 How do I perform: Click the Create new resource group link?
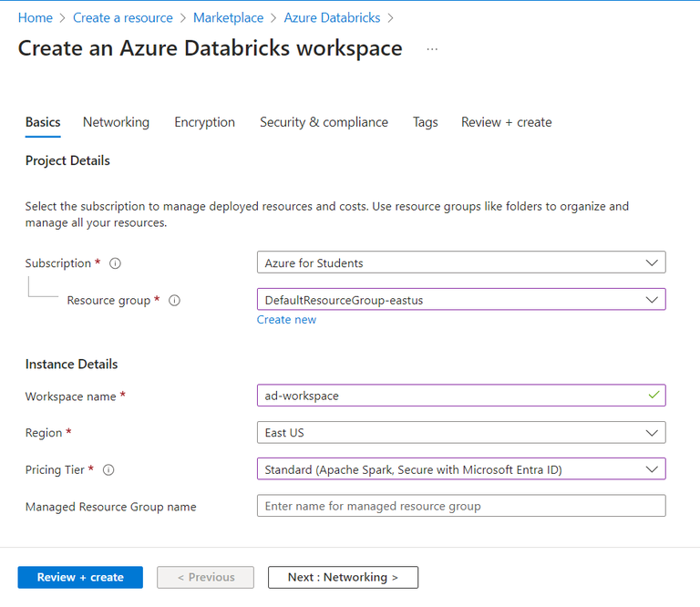pyautogui.click(x=286, y=320)
